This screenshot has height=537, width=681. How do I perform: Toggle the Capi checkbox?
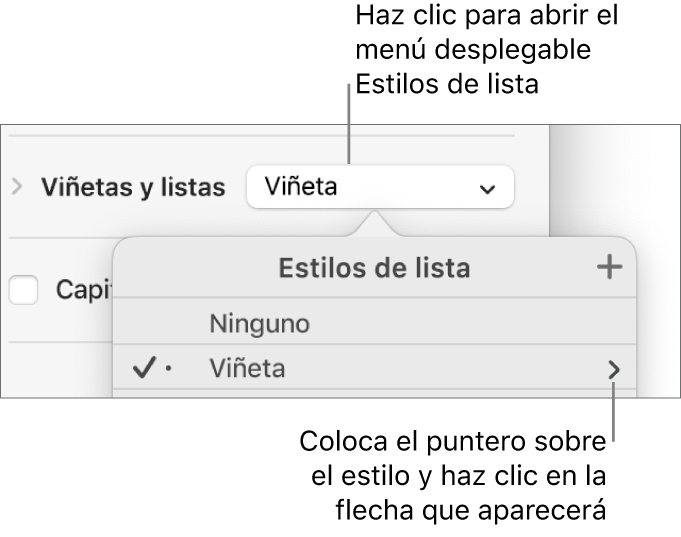click(23, 290)
